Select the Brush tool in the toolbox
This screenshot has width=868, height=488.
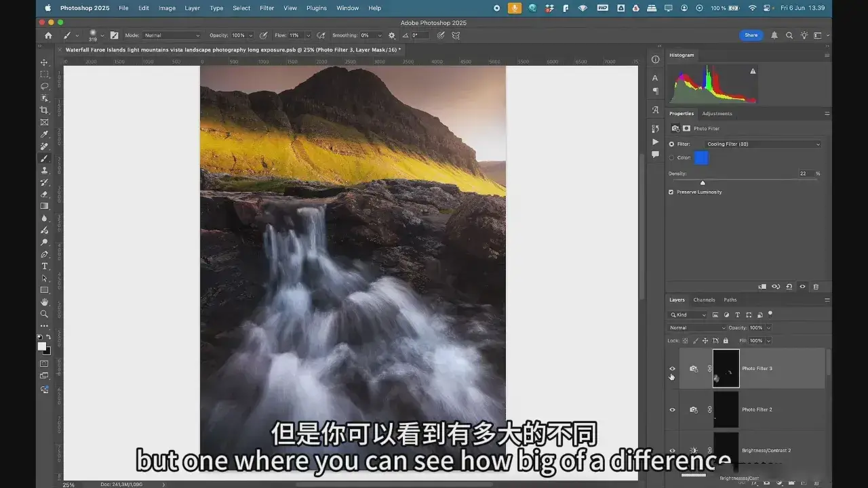point(45,158)
